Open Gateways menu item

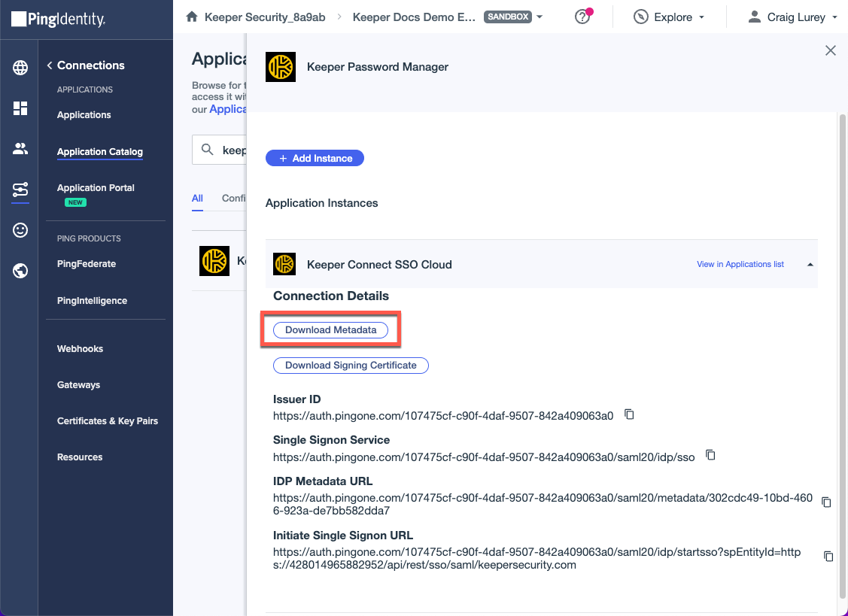coord(78,385)
